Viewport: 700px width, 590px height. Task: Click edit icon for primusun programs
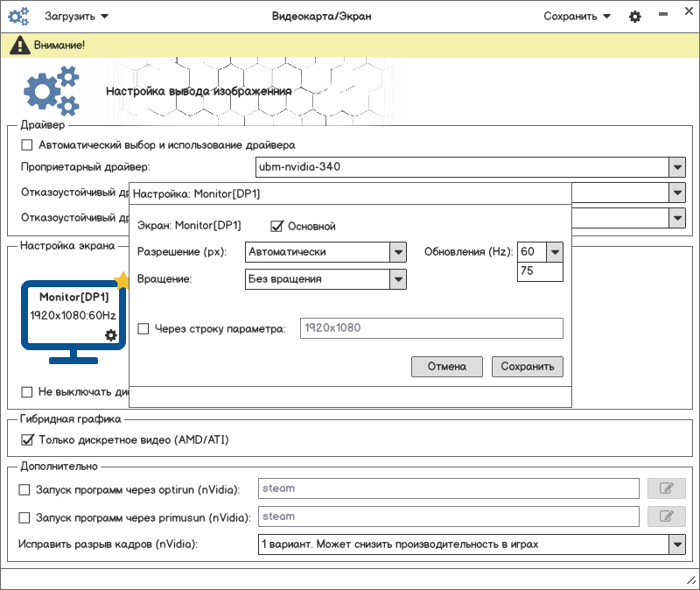(666, 516)
